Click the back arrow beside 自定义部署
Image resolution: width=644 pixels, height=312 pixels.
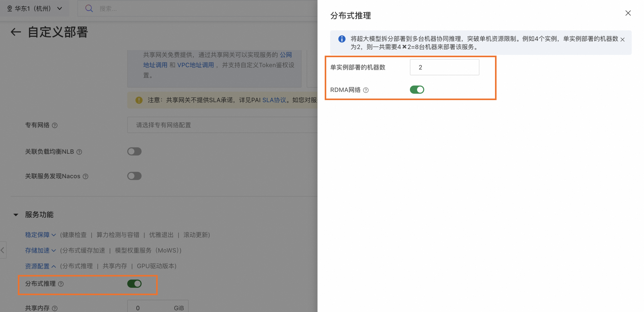tap(15, 32)
